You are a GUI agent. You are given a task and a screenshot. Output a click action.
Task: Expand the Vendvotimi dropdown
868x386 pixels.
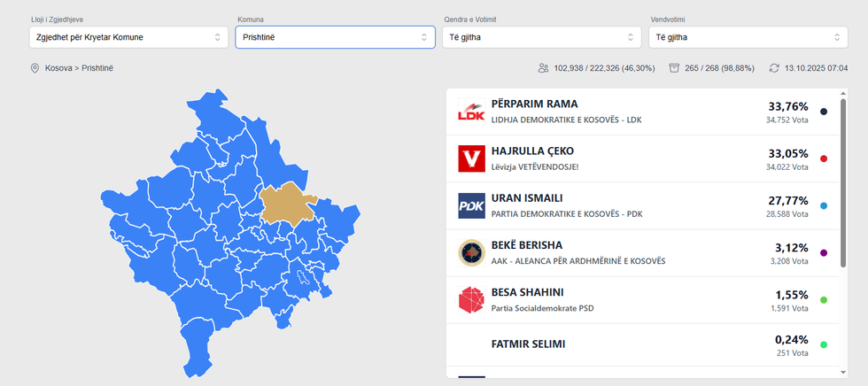point(748,37)
